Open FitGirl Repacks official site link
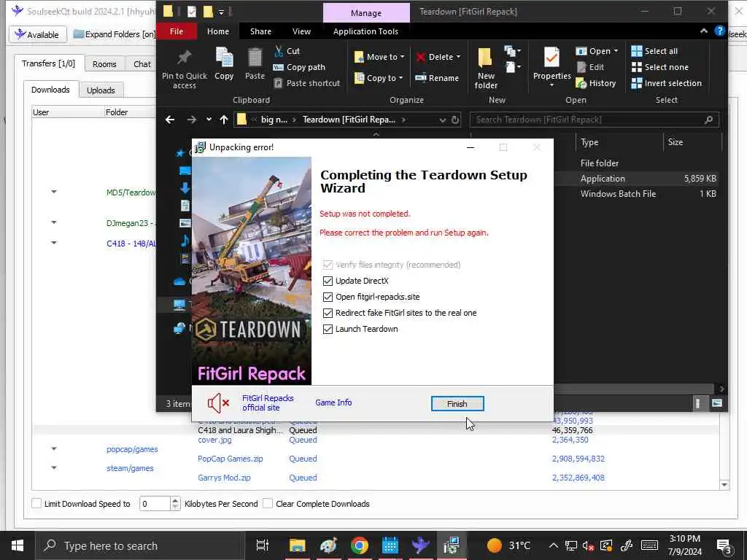Viewport: 747px width, 560px height. pyautogui.click(x=268, y=402)
